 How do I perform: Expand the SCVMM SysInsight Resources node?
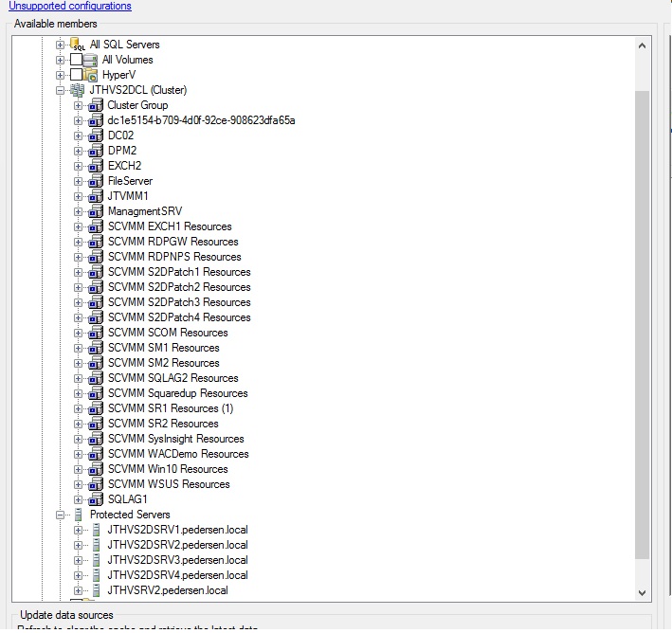point(78,440)
